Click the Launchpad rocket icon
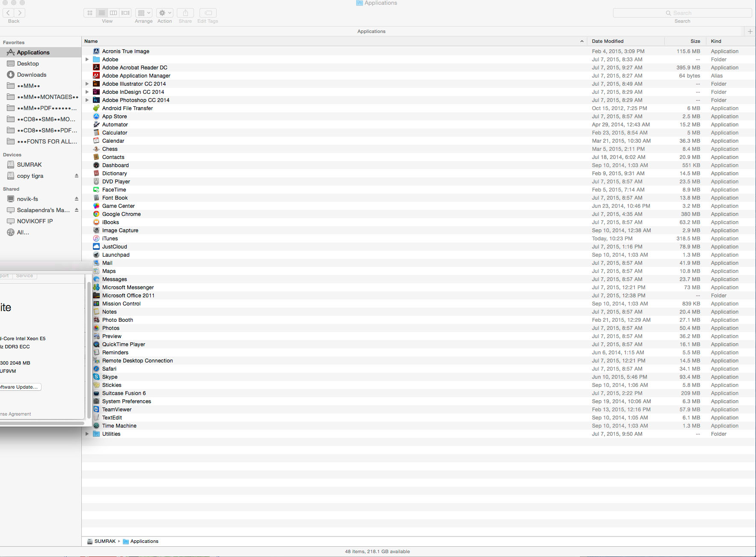Screen dimensions: 756x557 pos(96,255)
